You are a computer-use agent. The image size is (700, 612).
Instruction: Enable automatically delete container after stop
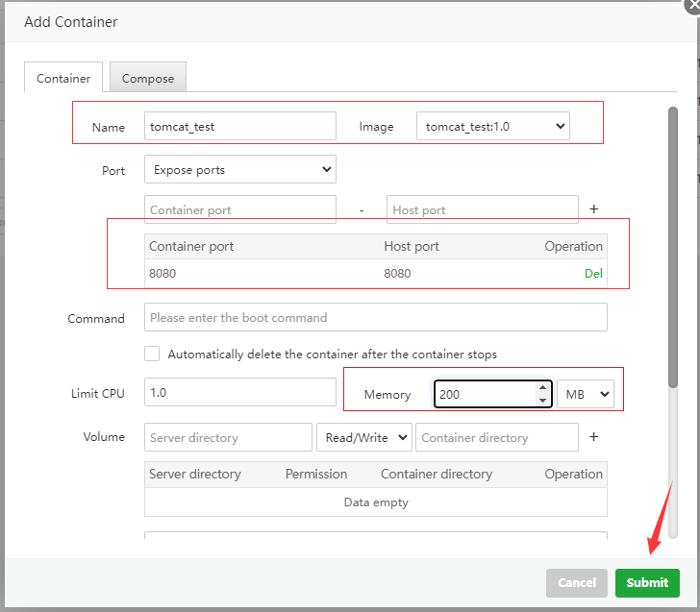pos(152,354)
